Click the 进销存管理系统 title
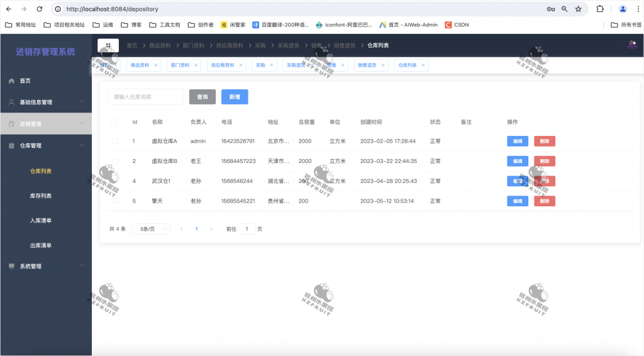Viewport: 644px width, 356px height. pos(45,52)
